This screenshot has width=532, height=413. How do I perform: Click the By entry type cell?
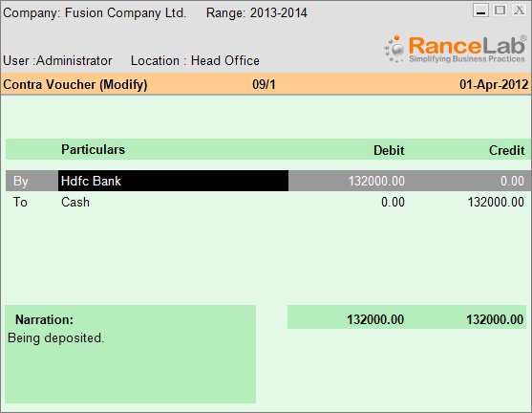click(21, 181)
